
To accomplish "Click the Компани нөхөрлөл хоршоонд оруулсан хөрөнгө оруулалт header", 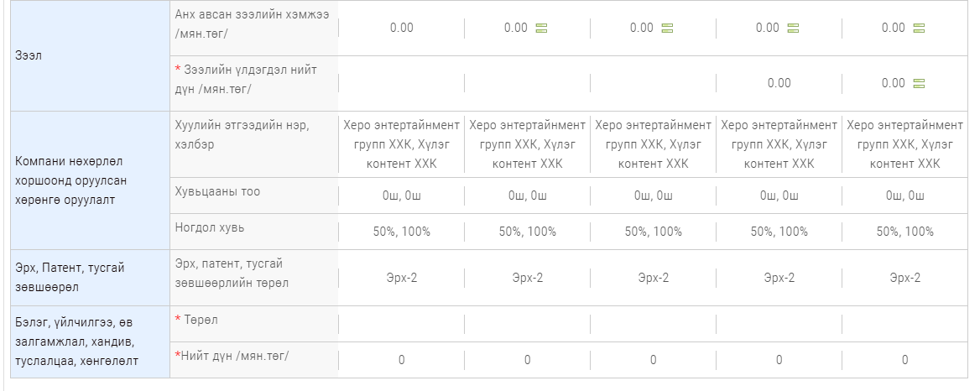I will click(91, 180).
